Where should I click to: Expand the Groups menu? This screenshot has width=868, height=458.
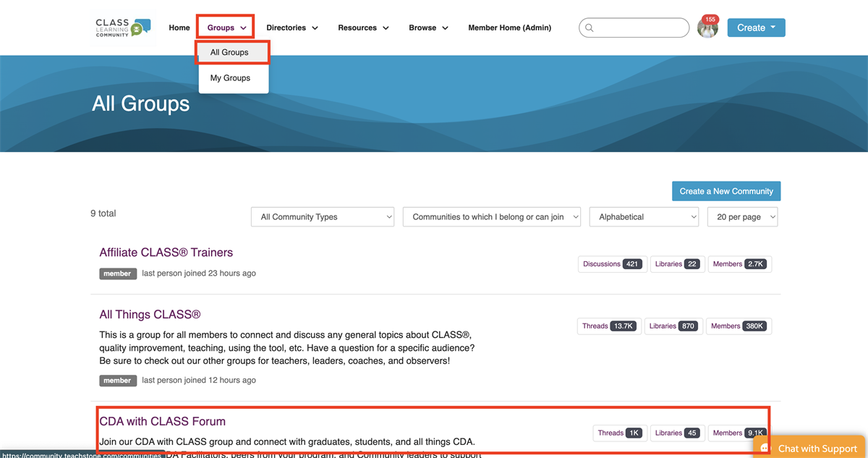pos(226,28)
